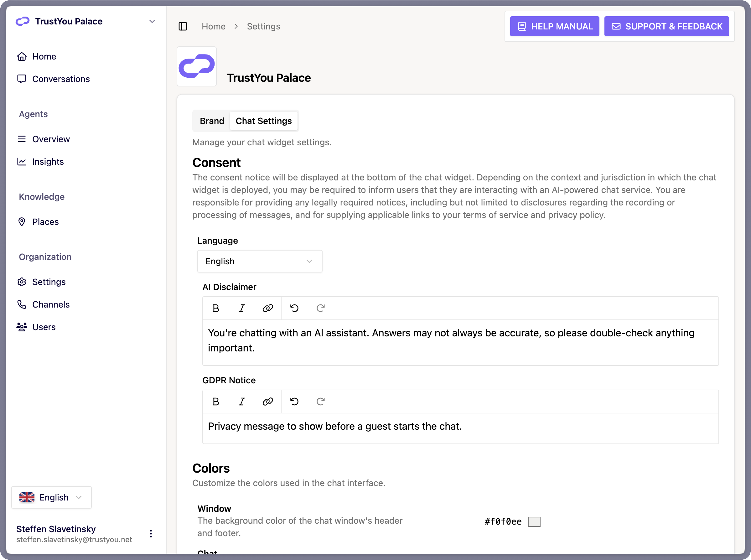The width and height of the screenshot is (751, 560).
Task: Click the Insights chart icon
Action: pos(22,162)
